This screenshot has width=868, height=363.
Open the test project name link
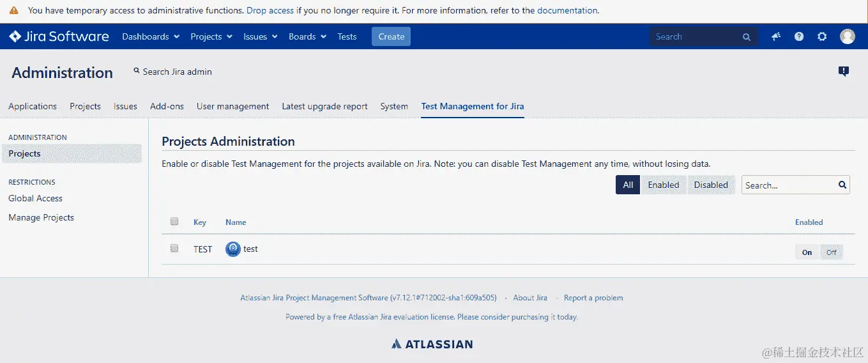pyautogui.click(x=250, y=249)
